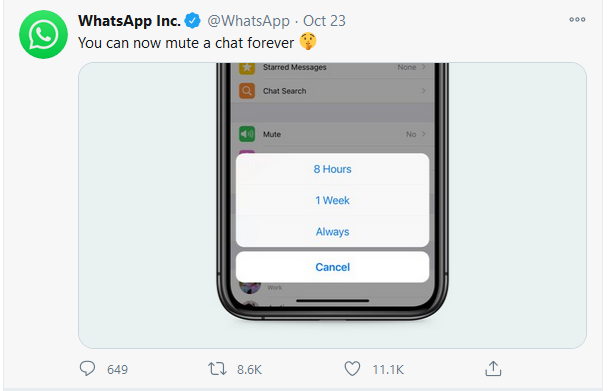The image size is (608, 391).
Task: Open the Oct 23 tweet timestamp
Action: [324, 21]
